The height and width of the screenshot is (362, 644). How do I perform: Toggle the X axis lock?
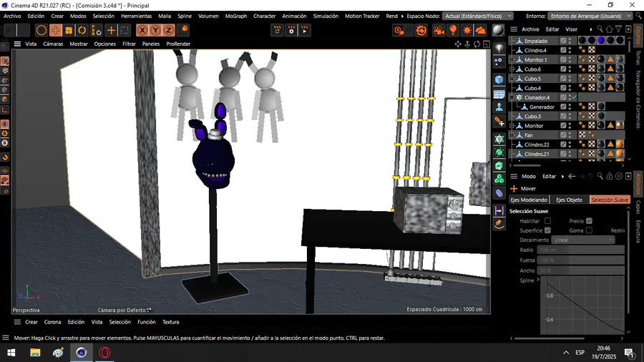(x=142, y=30)
